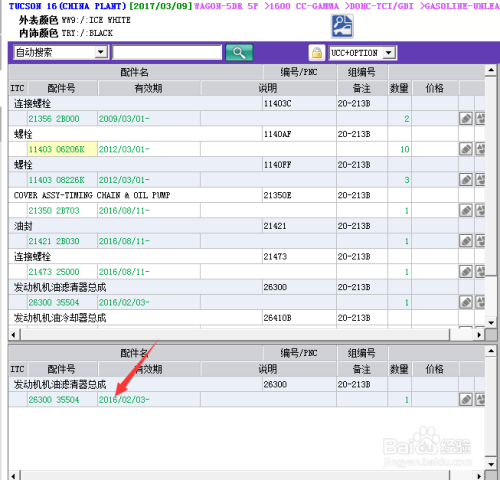Click the upper table 价格 column header
The image size is (500, 480).
435,88
